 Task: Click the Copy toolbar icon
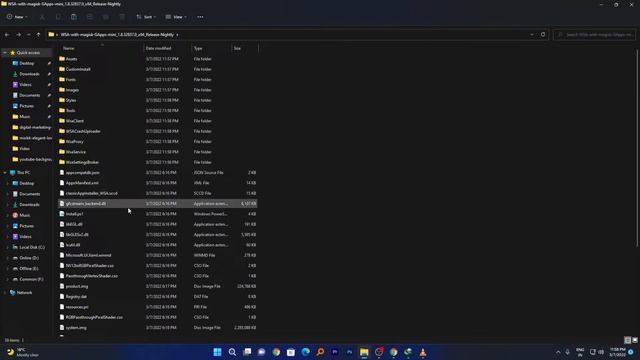pos(58,17)
